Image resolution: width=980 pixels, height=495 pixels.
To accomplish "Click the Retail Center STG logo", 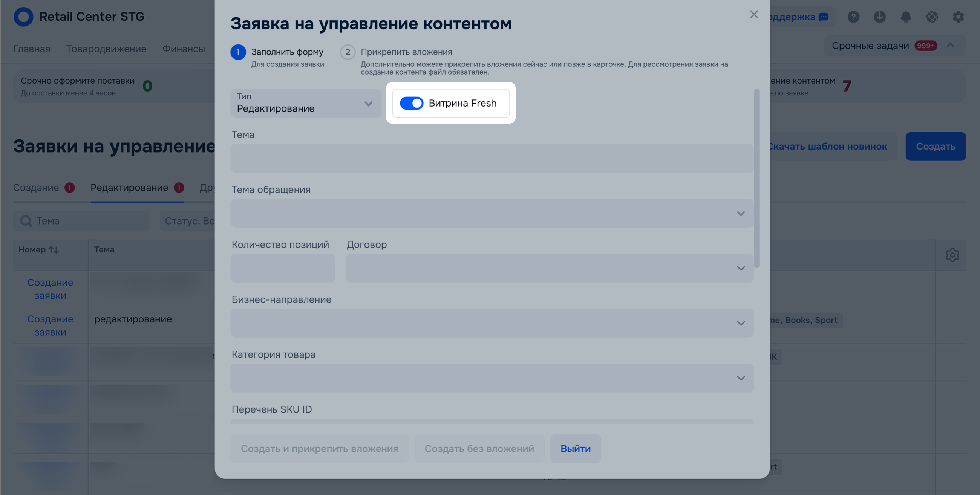I will coord(24,17).
